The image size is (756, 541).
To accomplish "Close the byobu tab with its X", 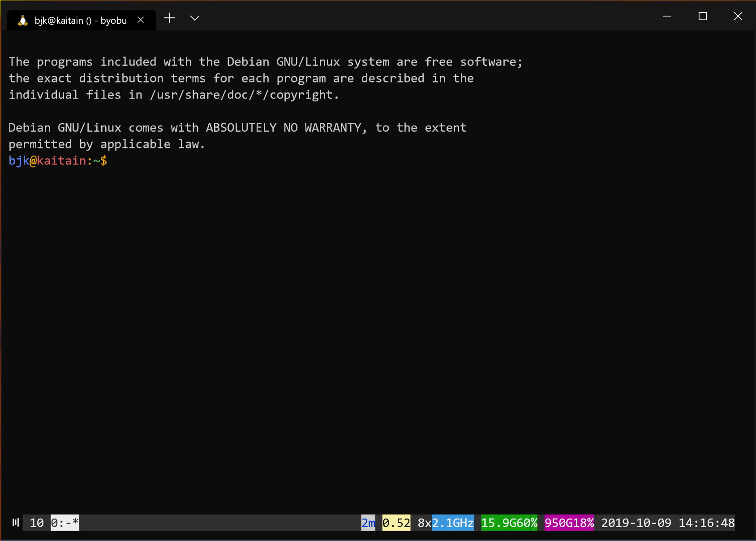I will (141, 20).
